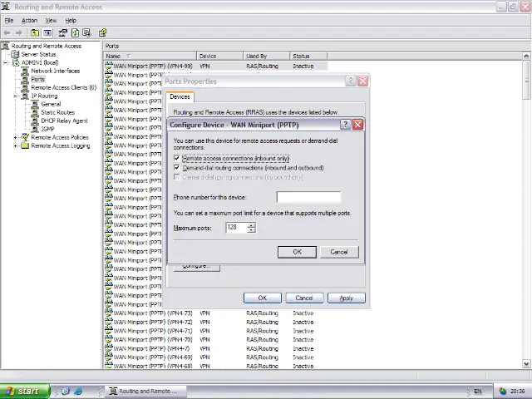Click the port icon for VPN4-99 row
The image size is (532, 399).
click(x=109, y=66)
